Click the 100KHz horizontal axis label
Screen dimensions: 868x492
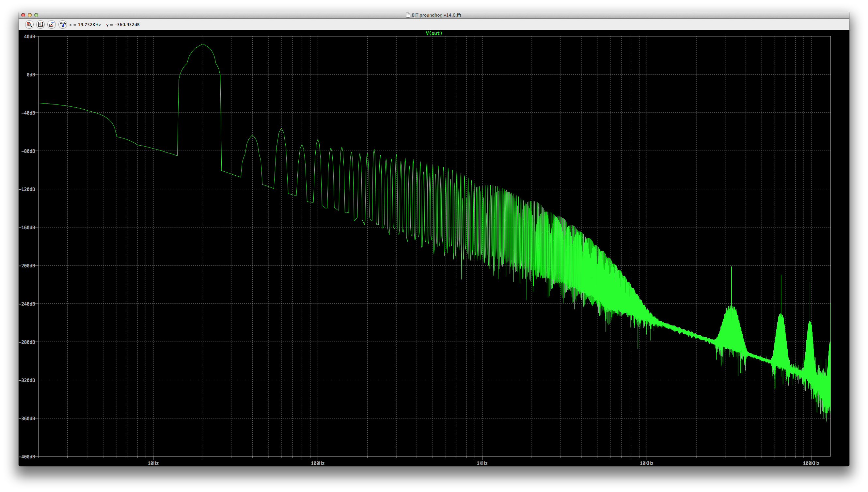coord(811,463)
